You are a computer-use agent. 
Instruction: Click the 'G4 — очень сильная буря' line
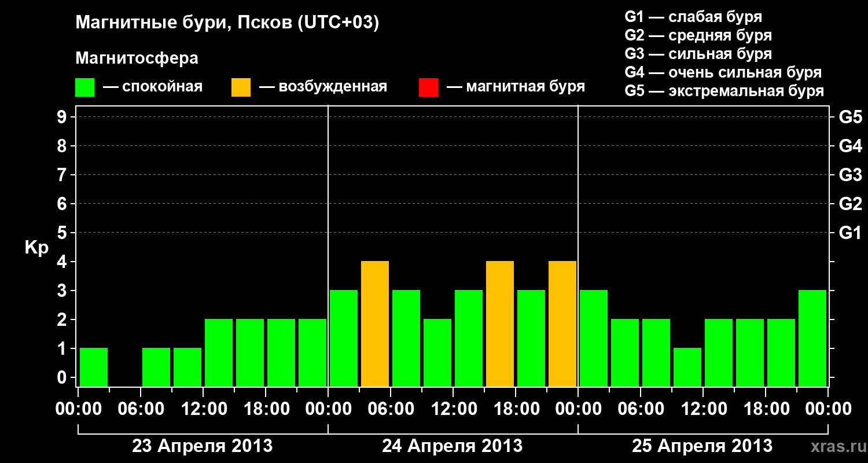[723, 72]
